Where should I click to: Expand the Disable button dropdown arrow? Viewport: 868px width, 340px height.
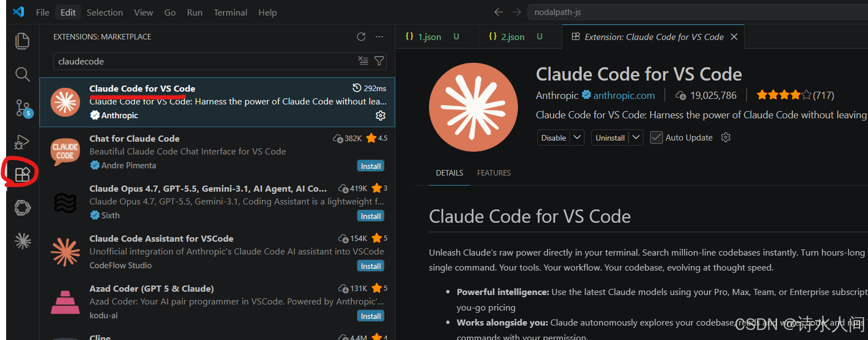(577, 137)
